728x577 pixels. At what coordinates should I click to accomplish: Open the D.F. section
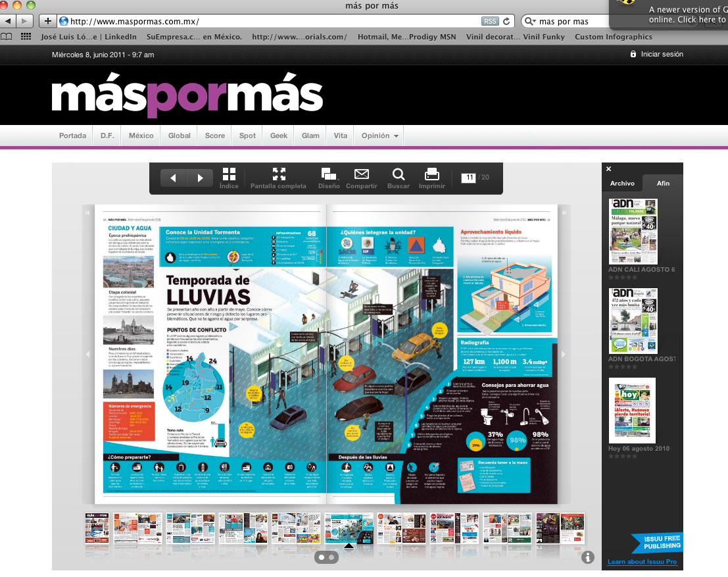[x=107, y=136]
